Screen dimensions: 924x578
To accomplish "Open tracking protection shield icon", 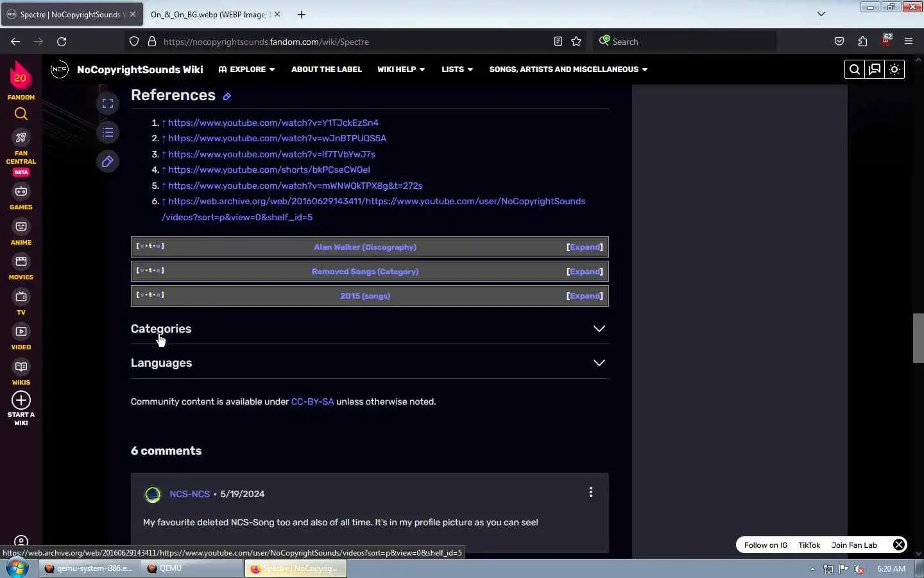I will pos(134,41).
